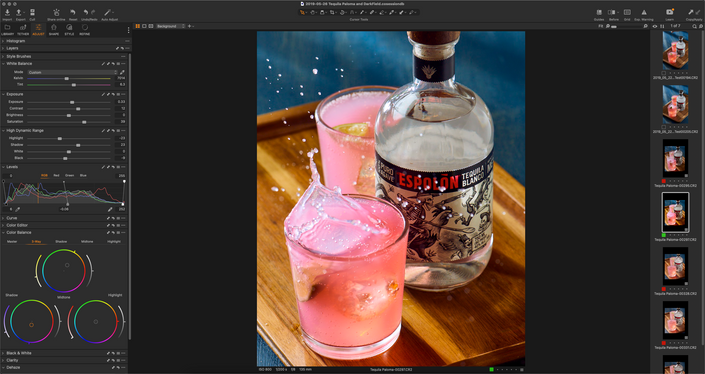Toggle the Exposure Warning icon
Image resolution: width=705 pixels, height=374 pixels.
pyautogui.click(x=644, y=13)
